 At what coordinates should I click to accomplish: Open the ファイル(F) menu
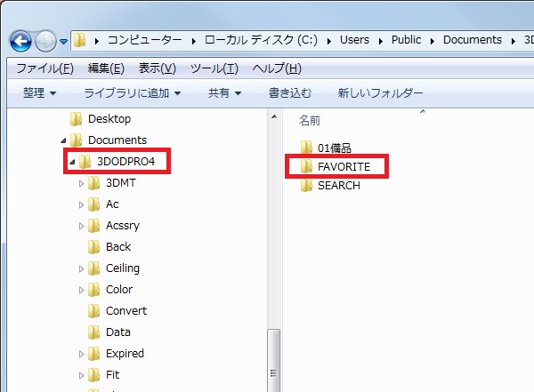(44, 68)
